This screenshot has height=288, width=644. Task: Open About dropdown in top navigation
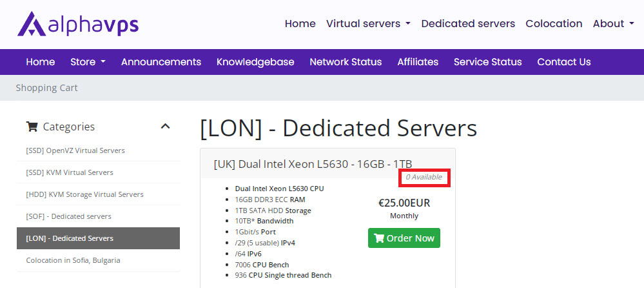(x=613, y=24)
